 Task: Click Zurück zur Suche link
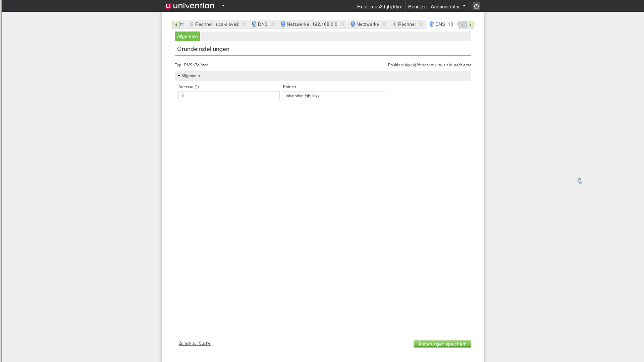tap(195, 343)
